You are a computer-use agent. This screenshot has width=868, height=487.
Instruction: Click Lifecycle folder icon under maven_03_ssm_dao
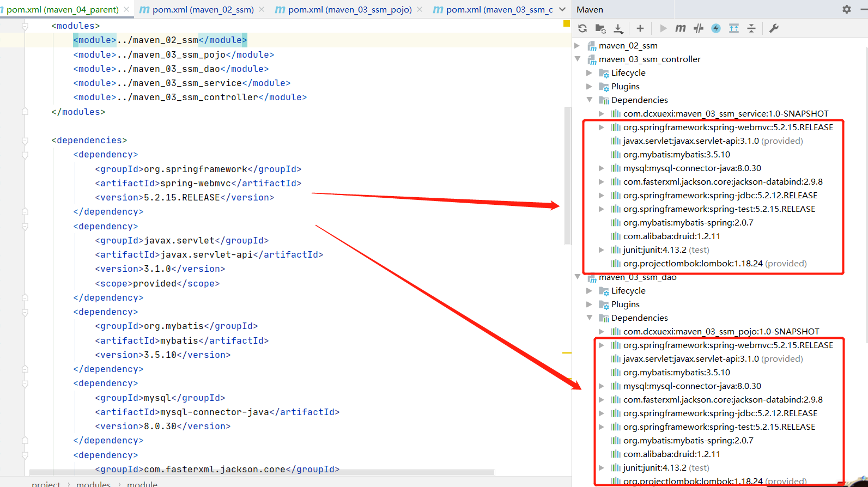[604, 291]
